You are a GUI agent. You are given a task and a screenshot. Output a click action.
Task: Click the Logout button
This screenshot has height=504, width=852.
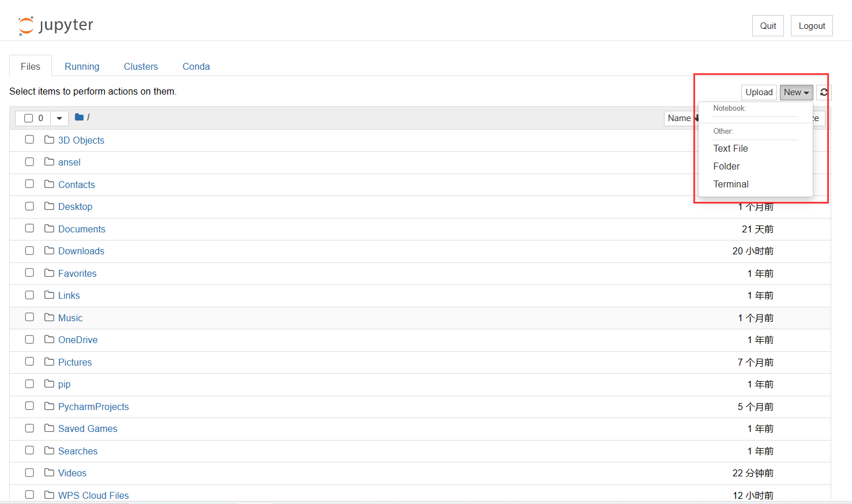coord(812,26)
